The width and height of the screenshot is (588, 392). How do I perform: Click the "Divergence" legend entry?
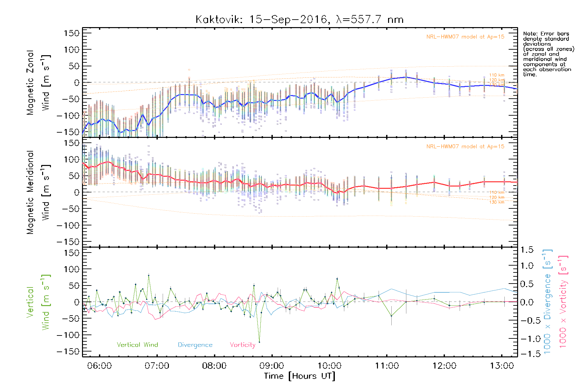point(195,345)
